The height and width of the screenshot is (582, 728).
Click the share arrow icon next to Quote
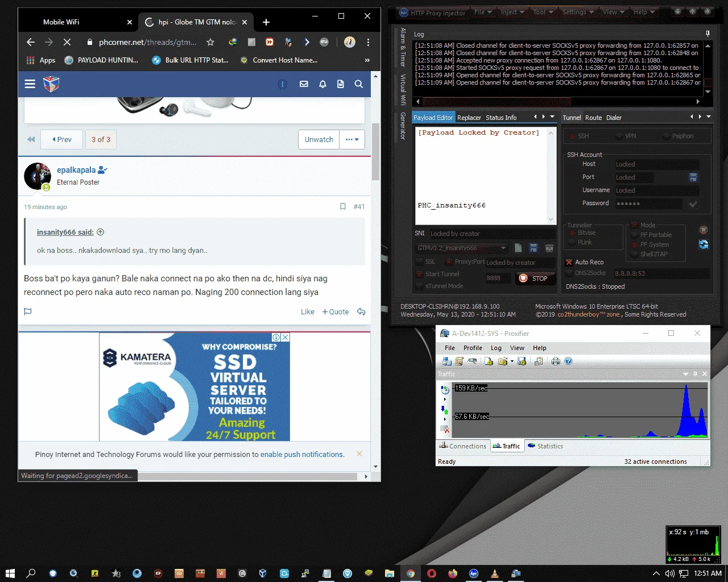click(x=361, y=311)
